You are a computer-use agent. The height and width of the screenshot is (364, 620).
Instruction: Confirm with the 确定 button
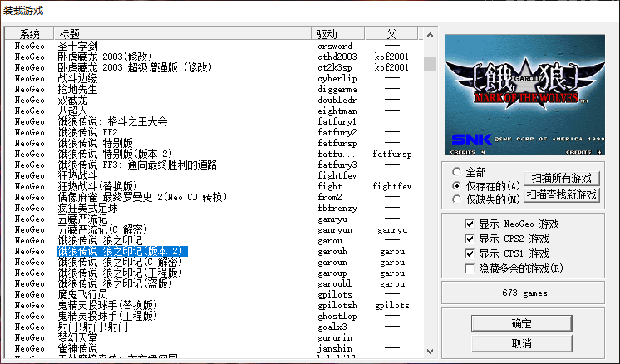[x=522, y=323]
